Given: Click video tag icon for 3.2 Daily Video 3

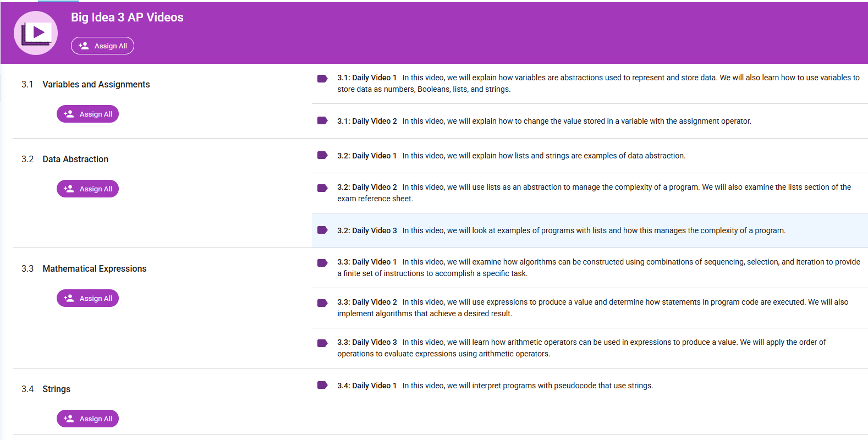Looking at the screenshot, I should (322, 230).
